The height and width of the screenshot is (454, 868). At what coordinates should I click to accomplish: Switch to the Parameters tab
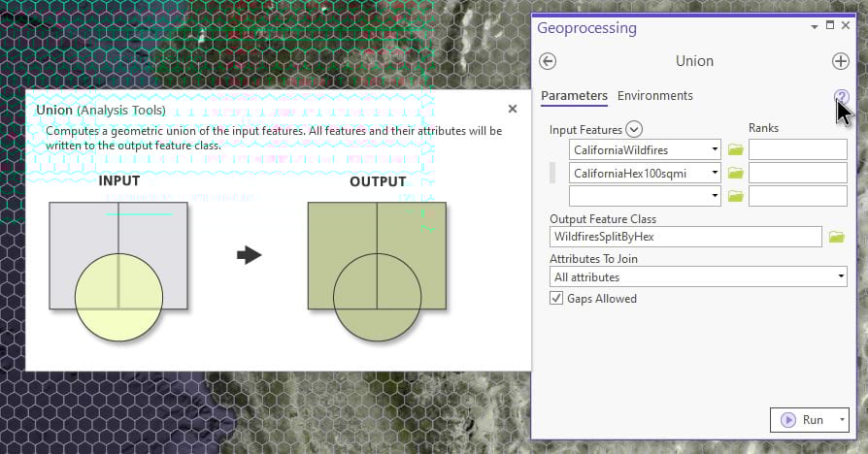pos(574,96)
